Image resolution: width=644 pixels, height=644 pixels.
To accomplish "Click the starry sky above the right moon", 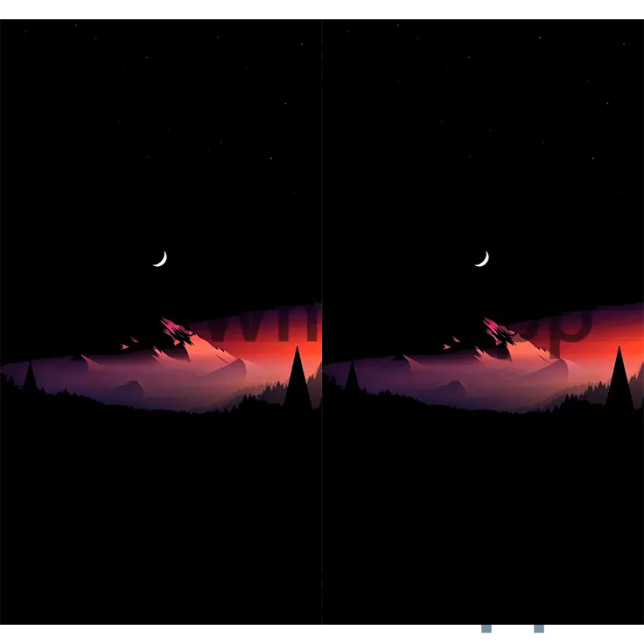I will [x=482, y=131].
